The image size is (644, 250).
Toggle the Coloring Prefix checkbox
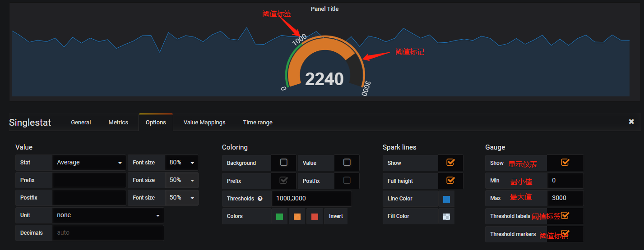tap(284, 180)
